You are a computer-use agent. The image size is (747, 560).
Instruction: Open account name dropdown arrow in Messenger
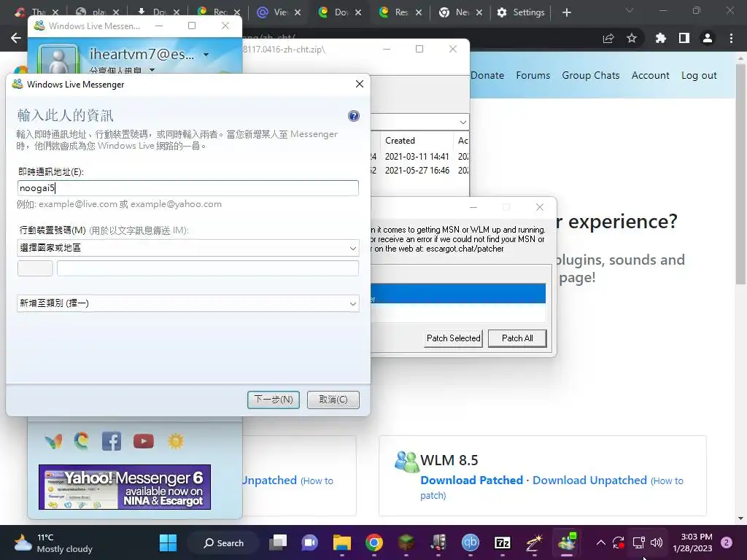206,55
